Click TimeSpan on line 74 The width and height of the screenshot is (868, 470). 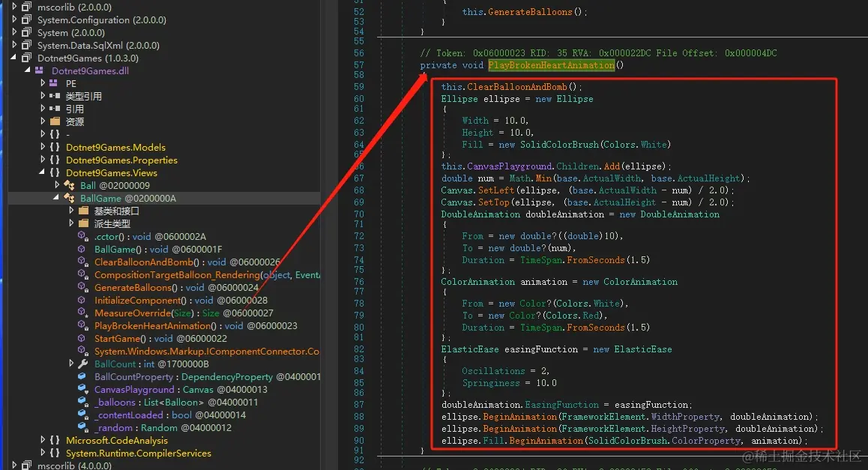[x=541, y=260]
